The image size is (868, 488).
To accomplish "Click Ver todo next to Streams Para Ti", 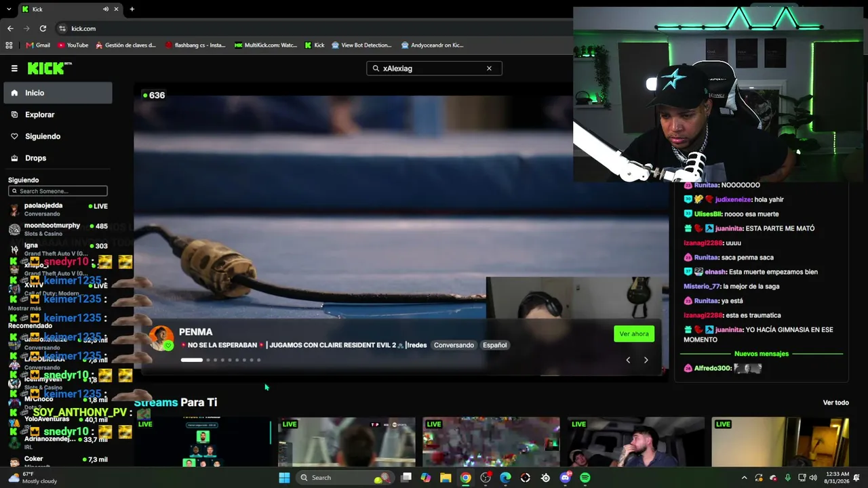I will pyautogui.click(x=835, y=403).
